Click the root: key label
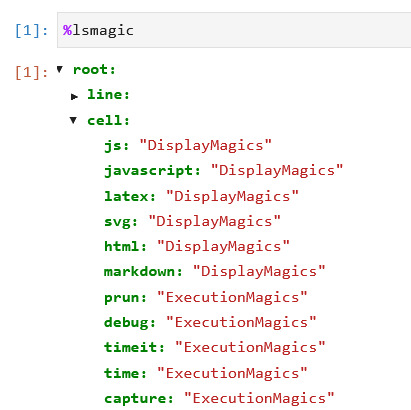This screenshot has height=410, width=411. (94, 70)
